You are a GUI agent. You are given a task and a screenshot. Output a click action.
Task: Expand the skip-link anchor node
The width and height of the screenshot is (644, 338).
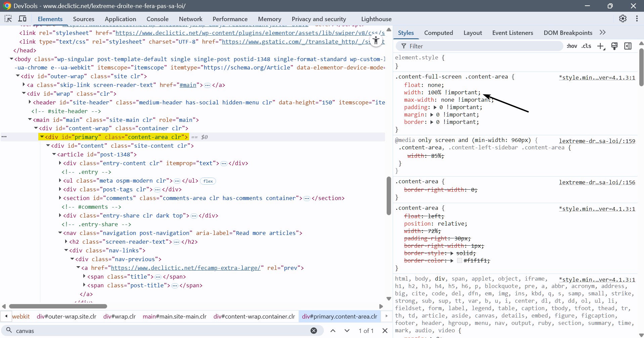click(24, 85)
